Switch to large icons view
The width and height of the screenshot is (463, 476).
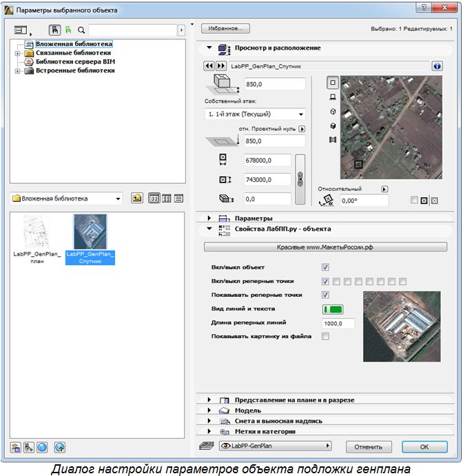pos(154,198)
